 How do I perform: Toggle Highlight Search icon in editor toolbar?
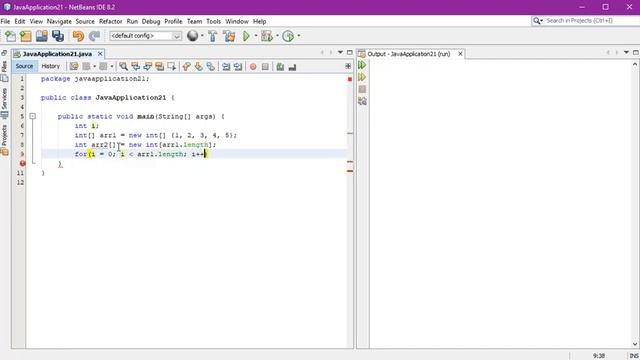pyautogui.click(x=160, y=67)
